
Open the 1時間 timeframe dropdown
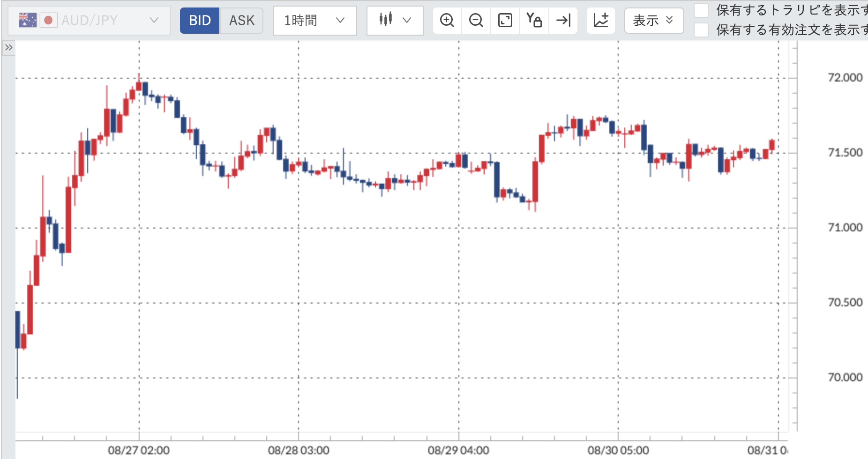pos(314,20)
